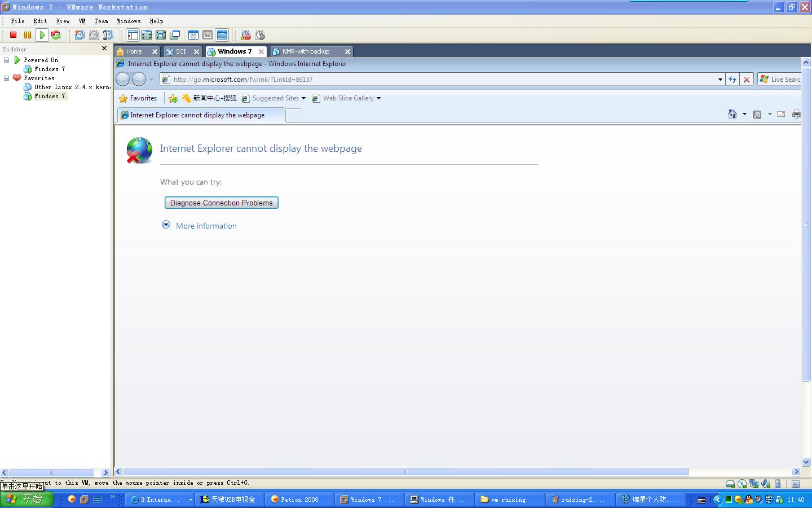Collapse the Favorites tree node
Viewport: 812px width, 508px height.
tap(7, 78)
